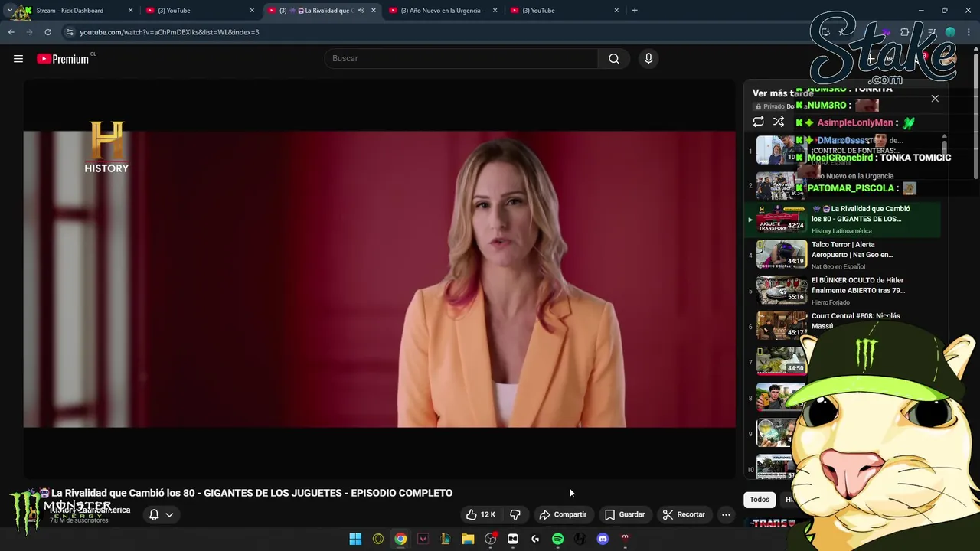Image resolution: width=980 pixels, height=551 pixels.
Task: Click the search magnifier button
Action: 614,58
